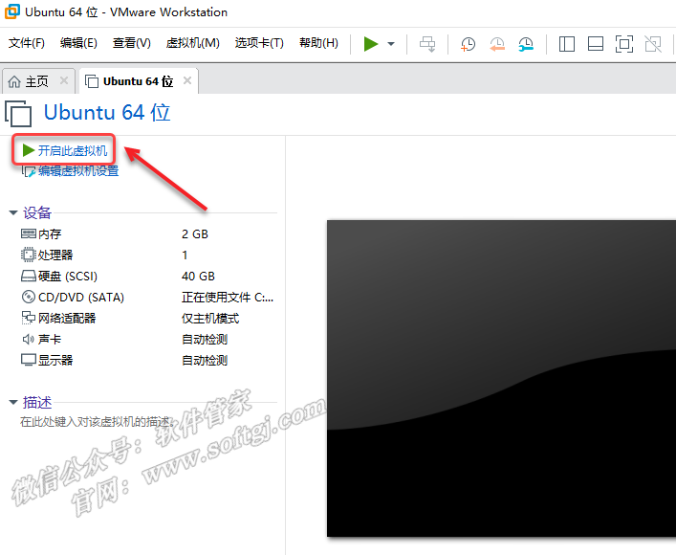Click the VM icon beside the heading
The width and height of the screenshot is (676, 555).
(x=18, y=113)
